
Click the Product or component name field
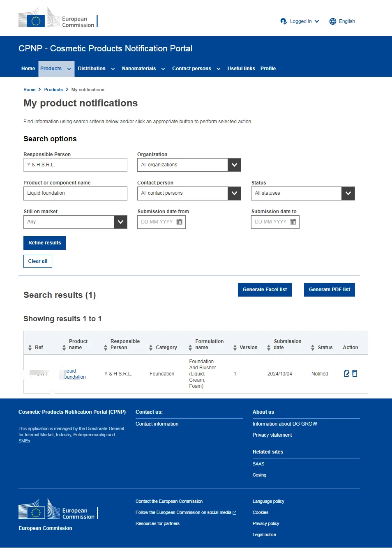pyautogui.click(x=75, y=193)
